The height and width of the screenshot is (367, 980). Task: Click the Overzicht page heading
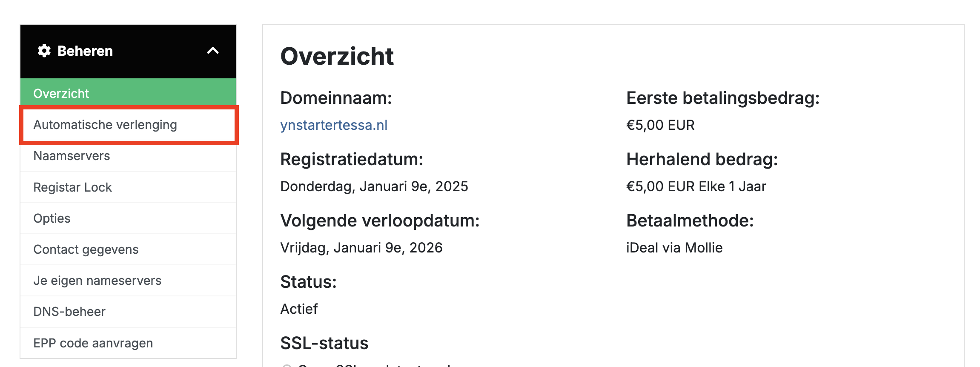tap(337, 56)
